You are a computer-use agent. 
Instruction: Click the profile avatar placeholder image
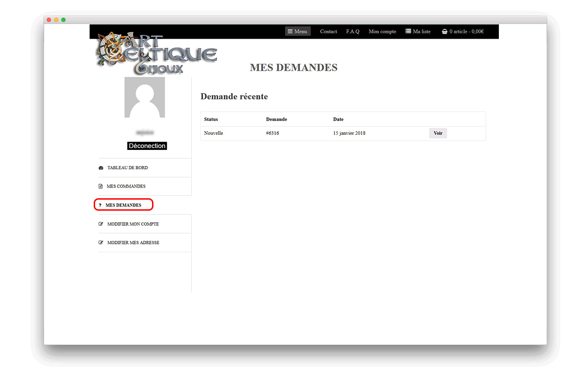[x=145, y=98]
